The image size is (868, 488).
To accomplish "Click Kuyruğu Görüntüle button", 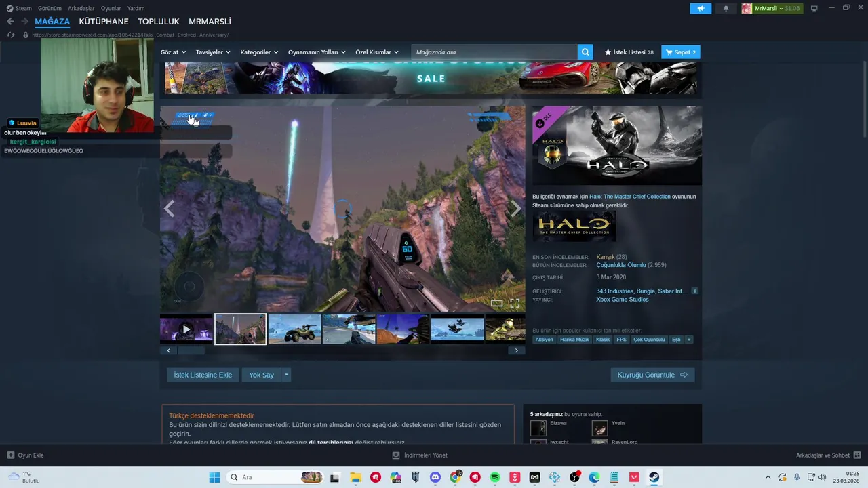I will pos(652,375).
